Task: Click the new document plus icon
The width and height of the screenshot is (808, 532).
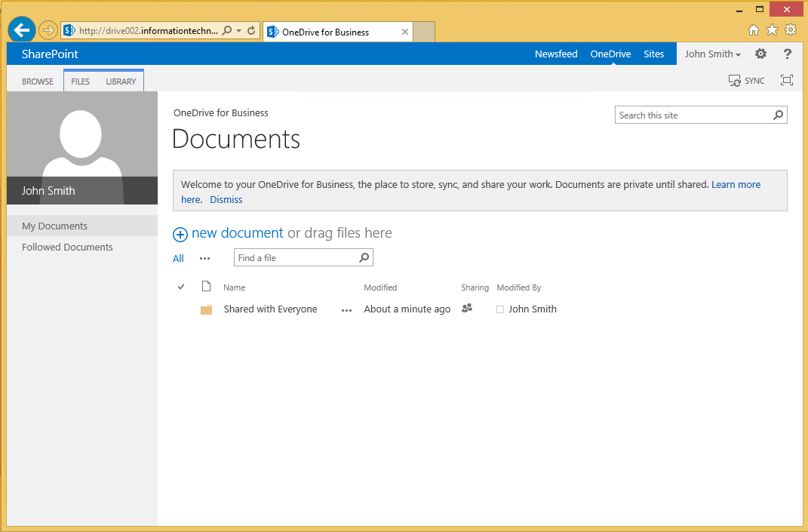Action: 180,234
